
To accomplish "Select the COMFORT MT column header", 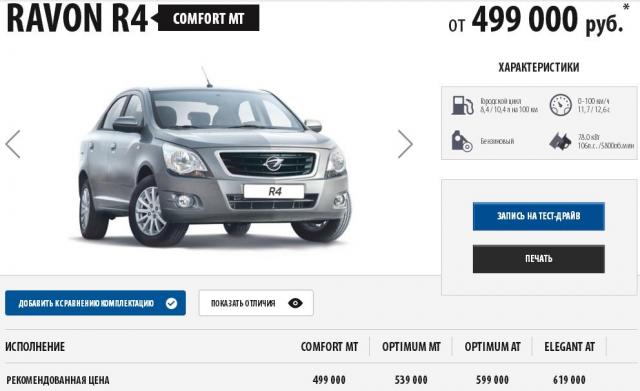I will [329, 347].
